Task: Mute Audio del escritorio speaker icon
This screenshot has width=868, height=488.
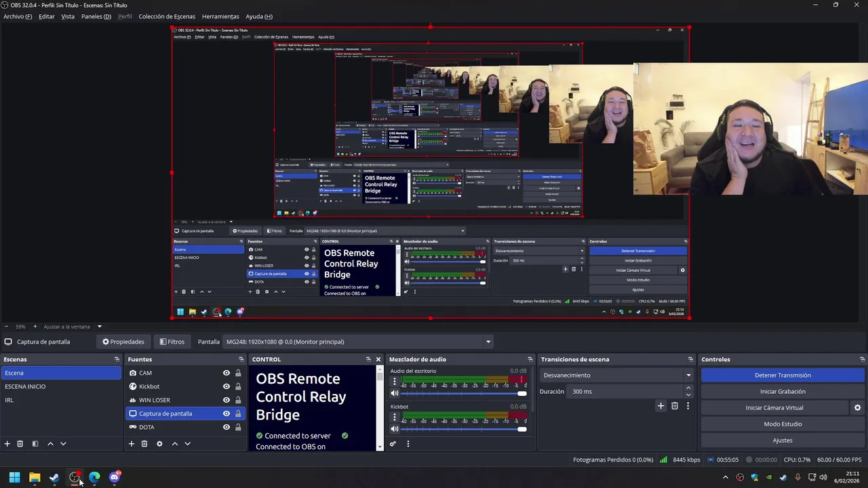Action: pos(395,393)
